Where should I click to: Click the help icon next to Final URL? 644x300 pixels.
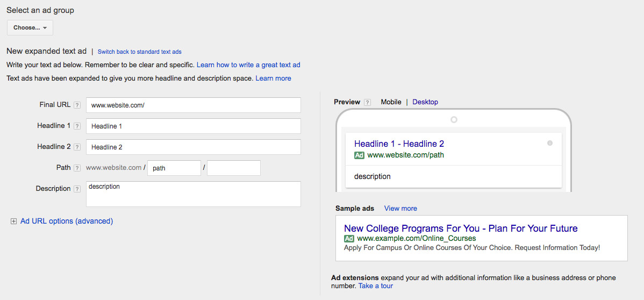coord(77,105)
